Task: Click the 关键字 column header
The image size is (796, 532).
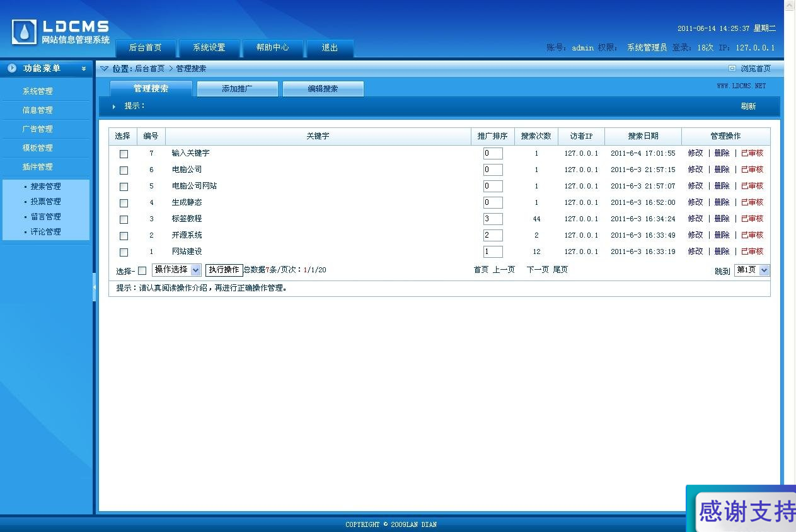Action: coord(318,136)
